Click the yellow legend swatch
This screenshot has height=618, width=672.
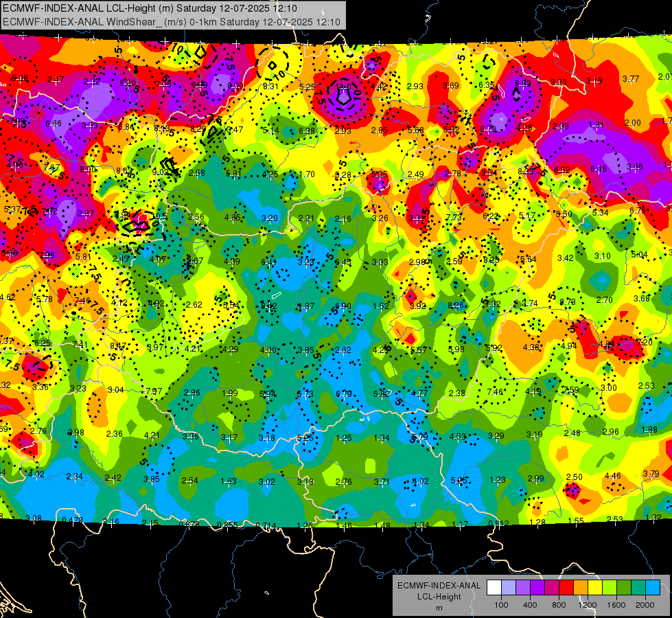tap(595, 588)
